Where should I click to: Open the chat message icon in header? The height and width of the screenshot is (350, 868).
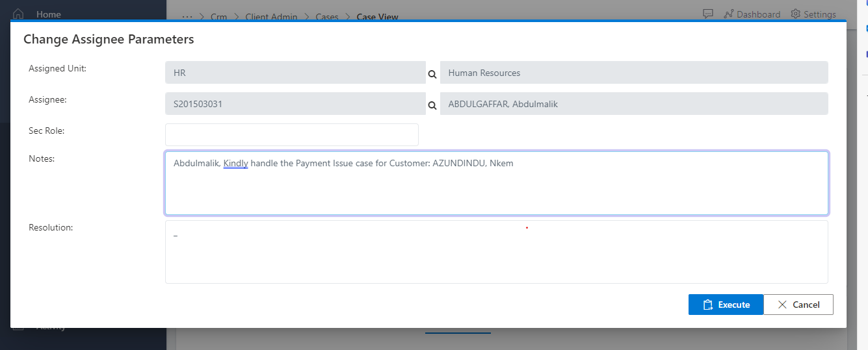(708, 14)
